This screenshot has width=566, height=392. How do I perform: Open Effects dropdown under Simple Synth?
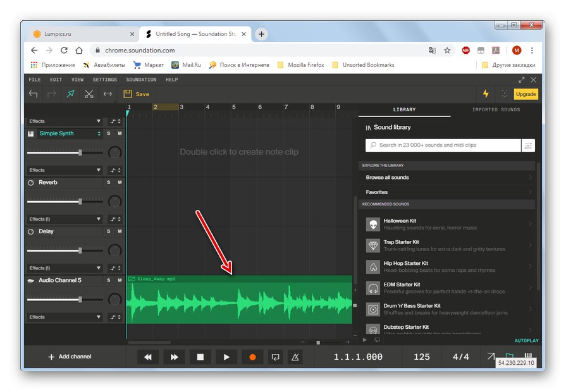click(65, 170)
